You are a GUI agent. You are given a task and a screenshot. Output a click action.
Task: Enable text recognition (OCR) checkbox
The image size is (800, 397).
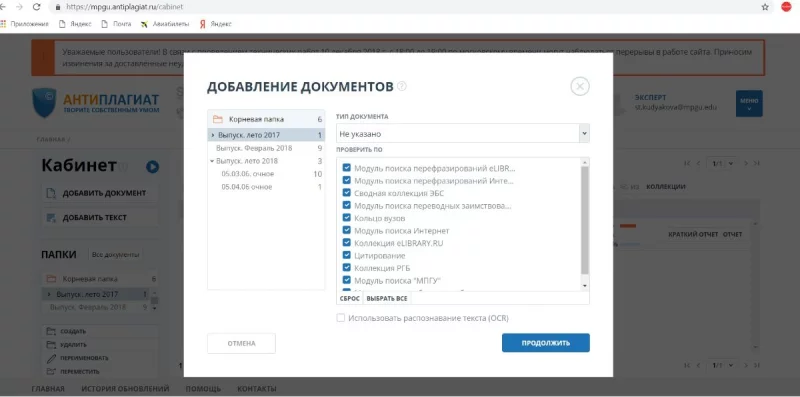pos(341,318)
